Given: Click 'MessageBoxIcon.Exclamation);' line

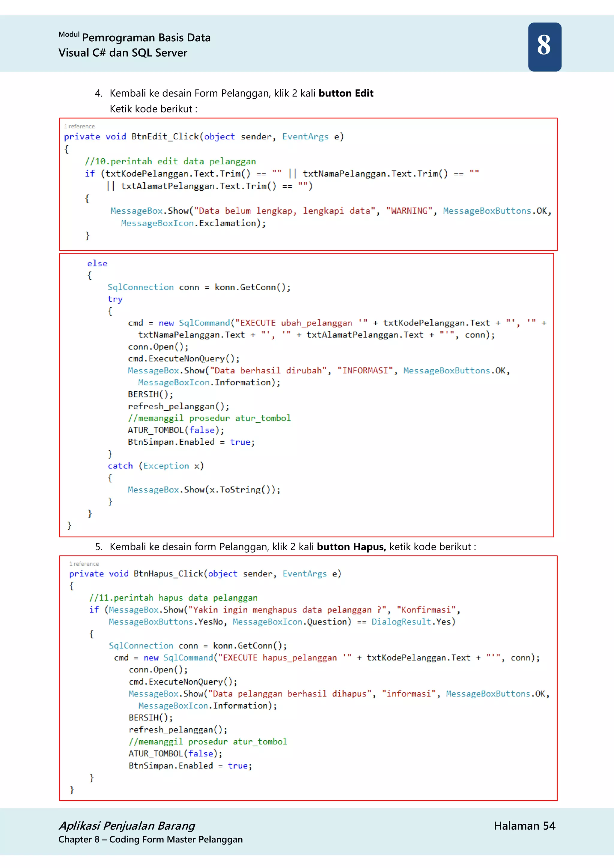Looking at the screenshot, I should 194,223.
